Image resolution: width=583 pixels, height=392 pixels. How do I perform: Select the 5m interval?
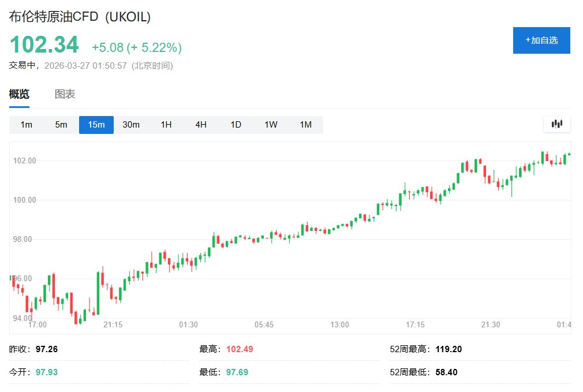[x=61, y=125]
